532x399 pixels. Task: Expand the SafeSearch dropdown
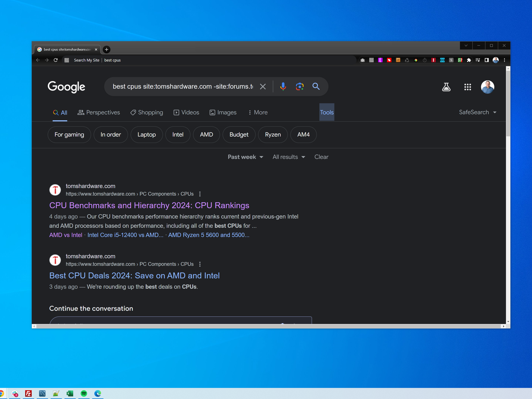(x=477, y=112)
